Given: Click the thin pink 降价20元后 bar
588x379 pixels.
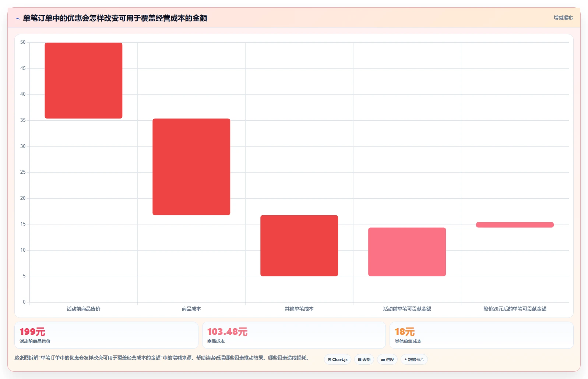Looking at the screenshot, I should (x=515, y=225).
